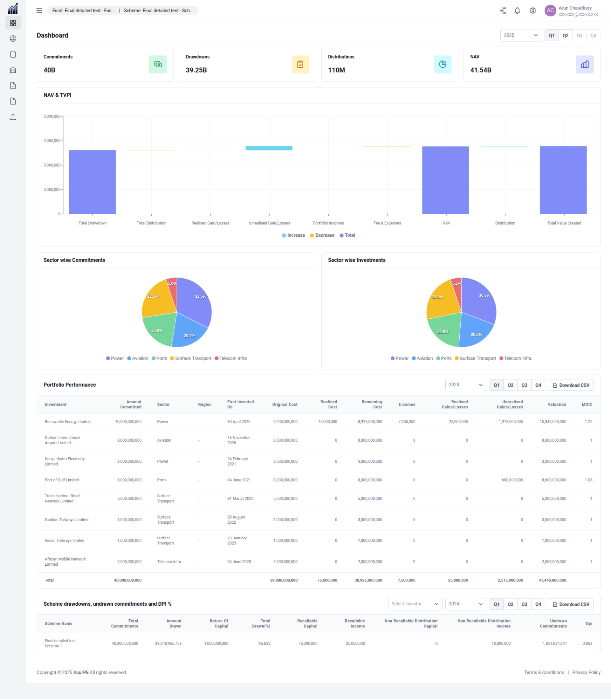Hide Telecom Infra in Sector wise Commitments legend

(231, 358)
